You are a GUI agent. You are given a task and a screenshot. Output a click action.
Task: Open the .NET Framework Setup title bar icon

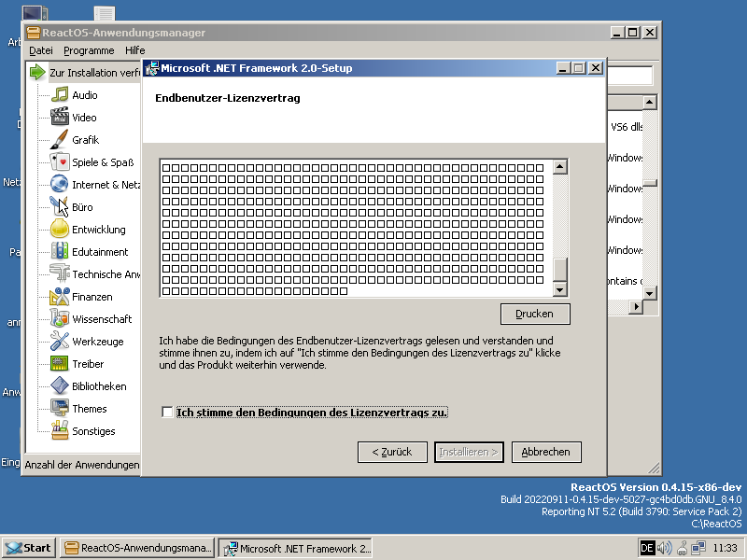pos(152,68)
